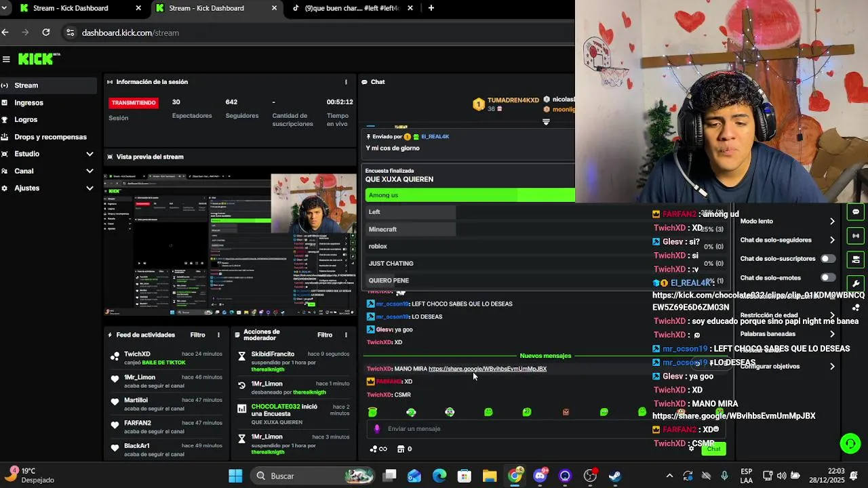Switch to the TikTok browser tab
868x488 pixels.
[x=352, y=8]
